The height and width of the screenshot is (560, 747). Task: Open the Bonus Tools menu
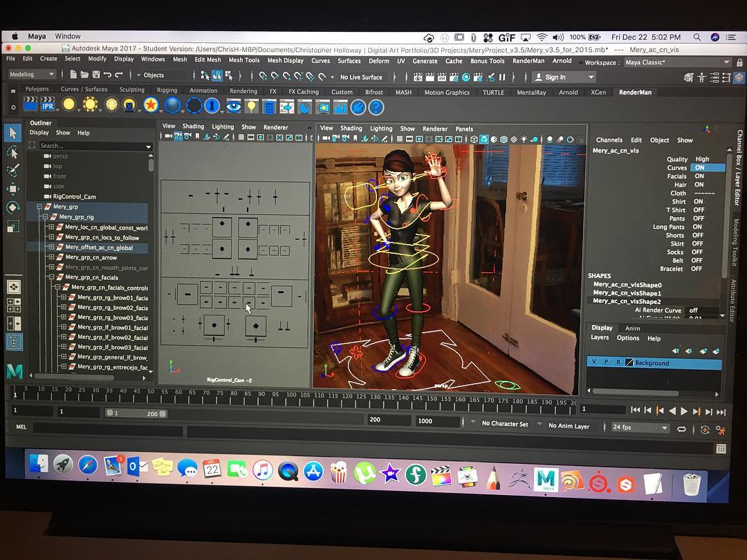488,61
